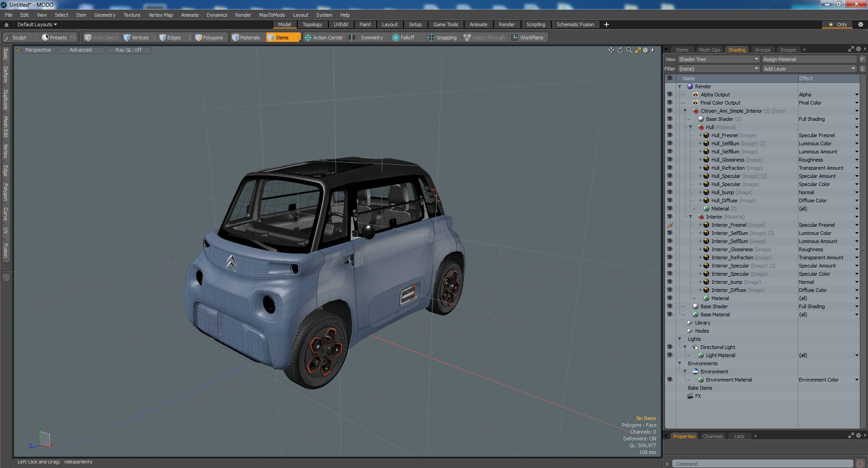Click the Perspective view button

pos(38,50)
